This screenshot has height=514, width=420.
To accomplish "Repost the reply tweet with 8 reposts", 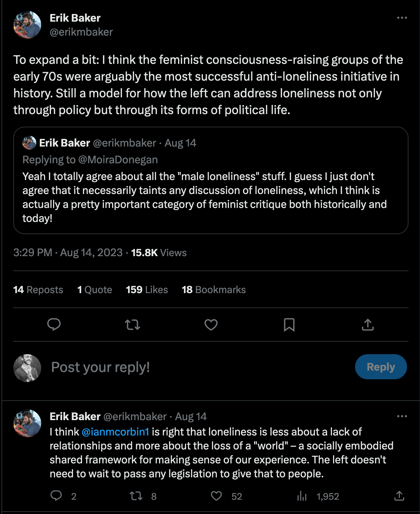I will 136,496.
